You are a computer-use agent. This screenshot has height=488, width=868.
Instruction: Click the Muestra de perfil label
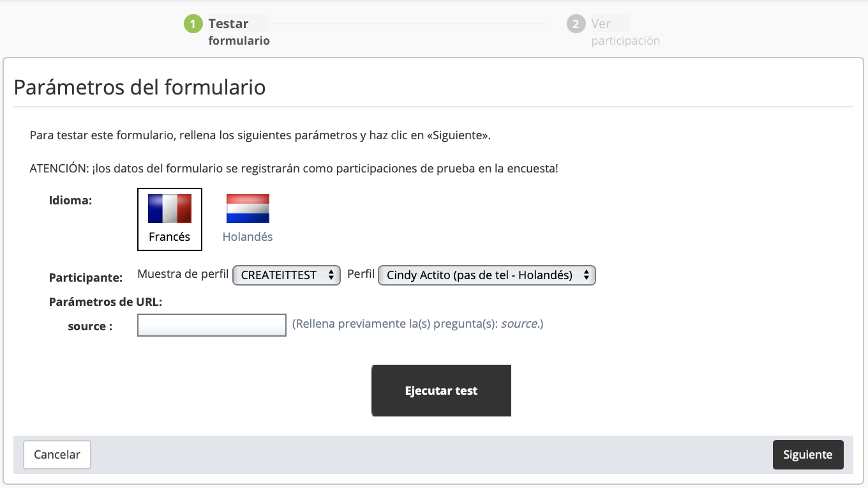[183, 275]
